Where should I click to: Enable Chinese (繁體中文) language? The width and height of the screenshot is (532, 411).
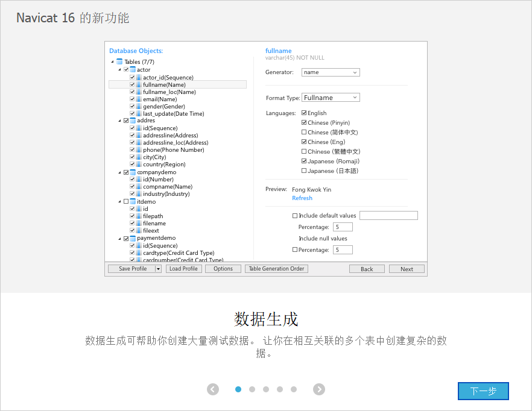point(304,151)
